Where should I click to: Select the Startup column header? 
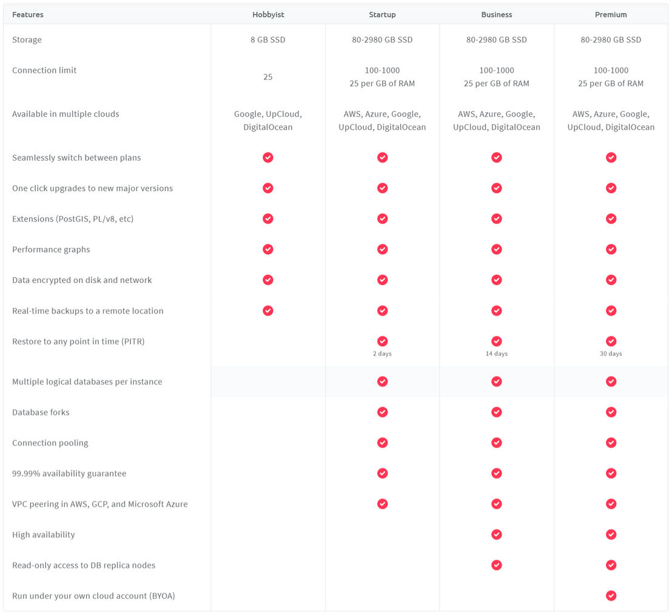[382, 15]
